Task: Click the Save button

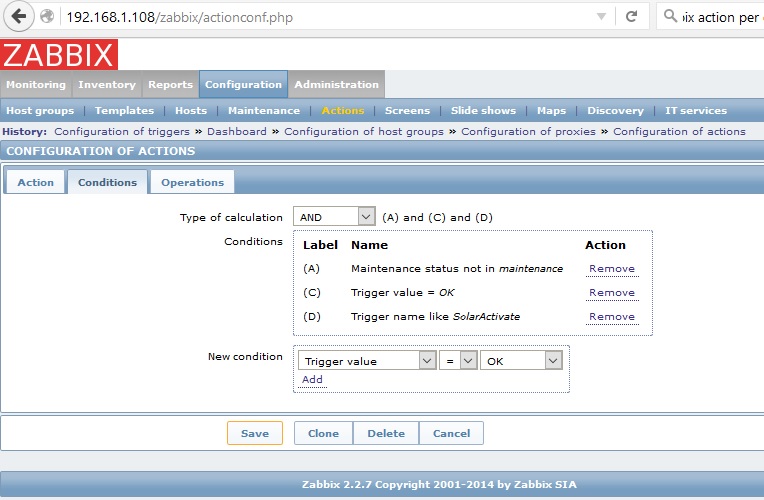Action: pyautogui.click(x=255, y=433)
